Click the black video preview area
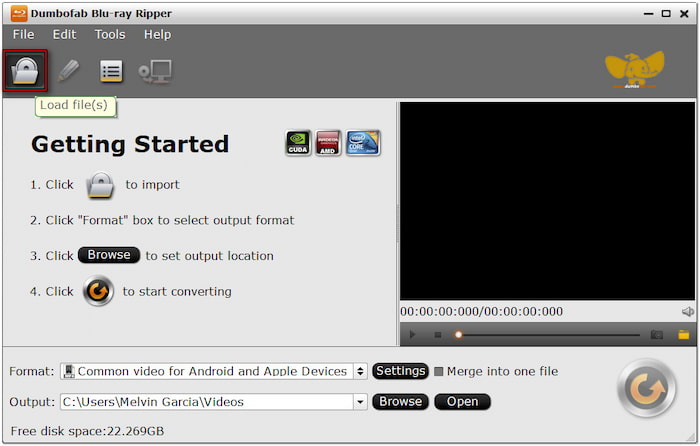 [547, 201]
